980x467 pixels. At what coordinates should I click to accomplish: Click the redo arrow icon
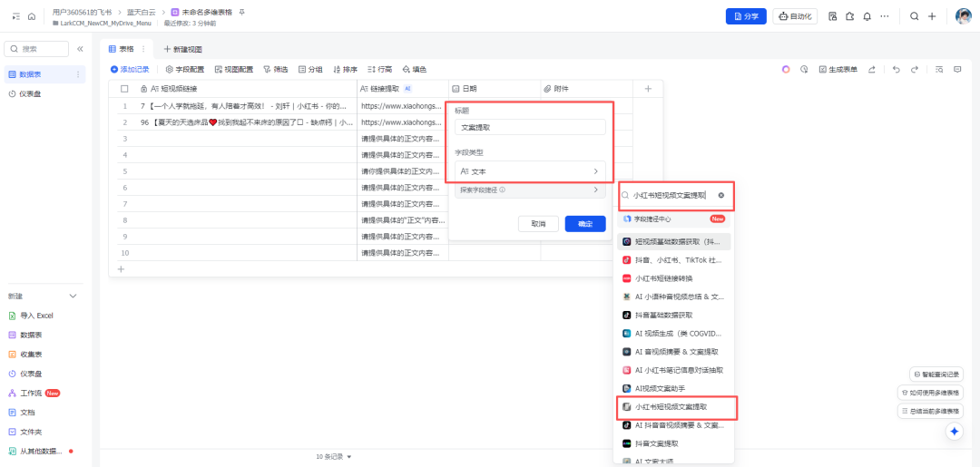point(915,69)
